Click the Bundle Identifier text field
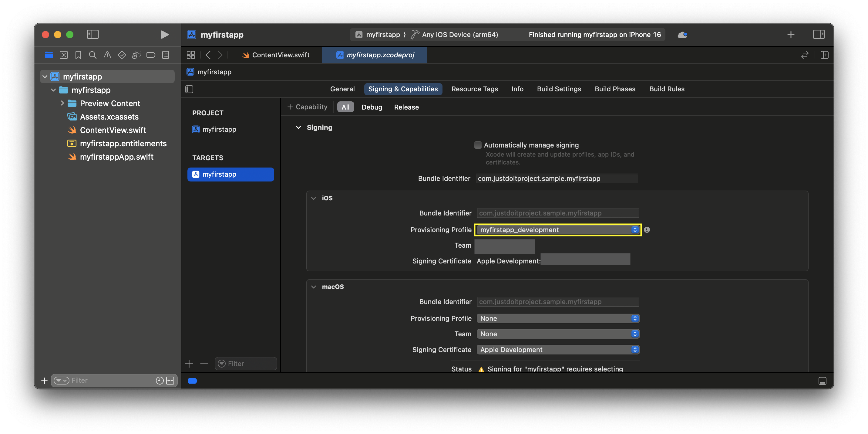The height and width of the screenshot is (434, 868). tap(557, 178)
